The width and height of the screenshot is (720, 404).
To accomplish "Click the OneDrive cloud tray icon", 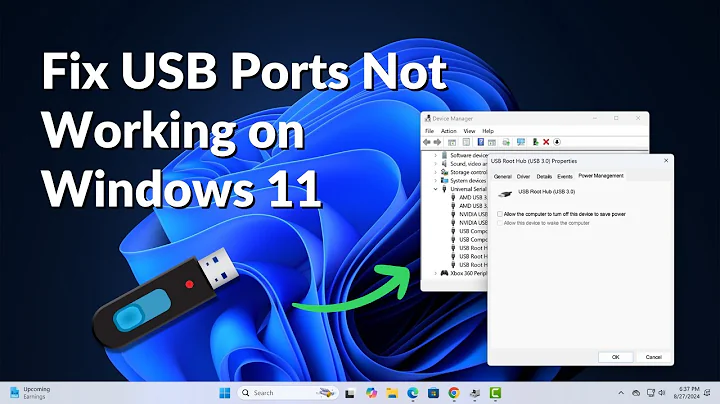I will point(636,393).
